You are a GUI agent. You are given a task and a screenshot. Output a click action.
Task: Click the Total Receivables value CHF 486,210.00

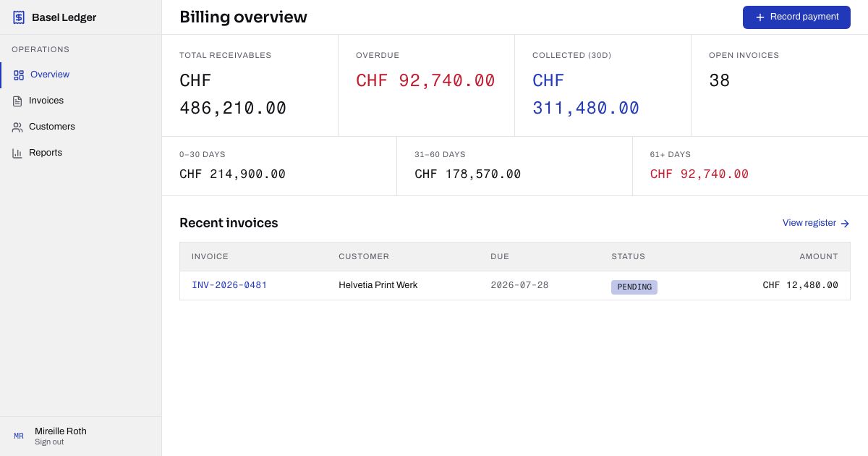point(233,94)
